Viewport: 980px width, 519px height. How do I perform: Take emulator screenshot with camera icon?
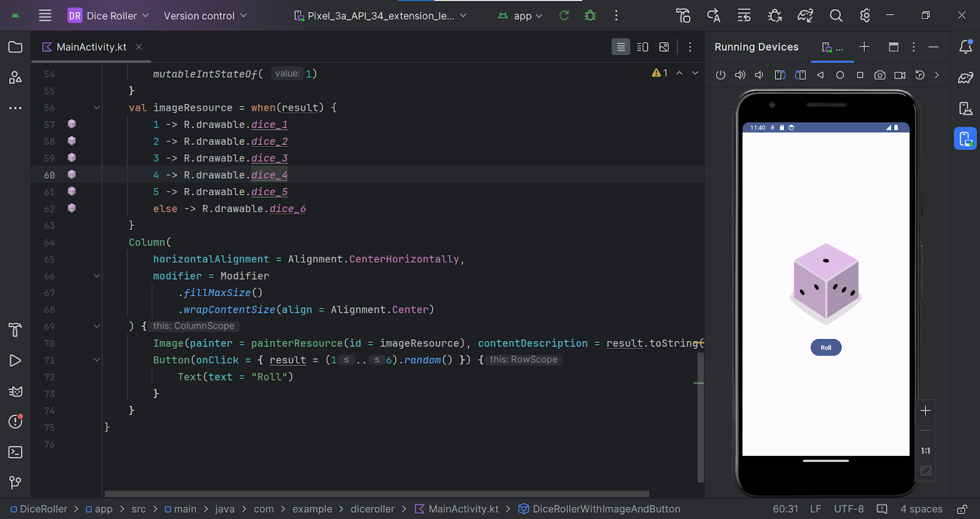[880, 75]
